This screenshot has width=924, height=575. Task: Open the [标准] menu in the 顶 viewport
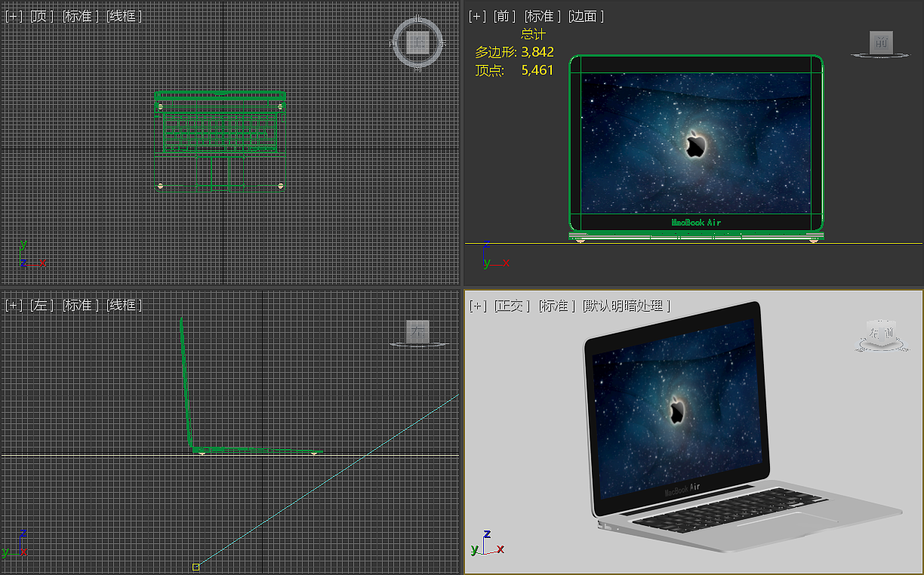(x=80, y=16)
